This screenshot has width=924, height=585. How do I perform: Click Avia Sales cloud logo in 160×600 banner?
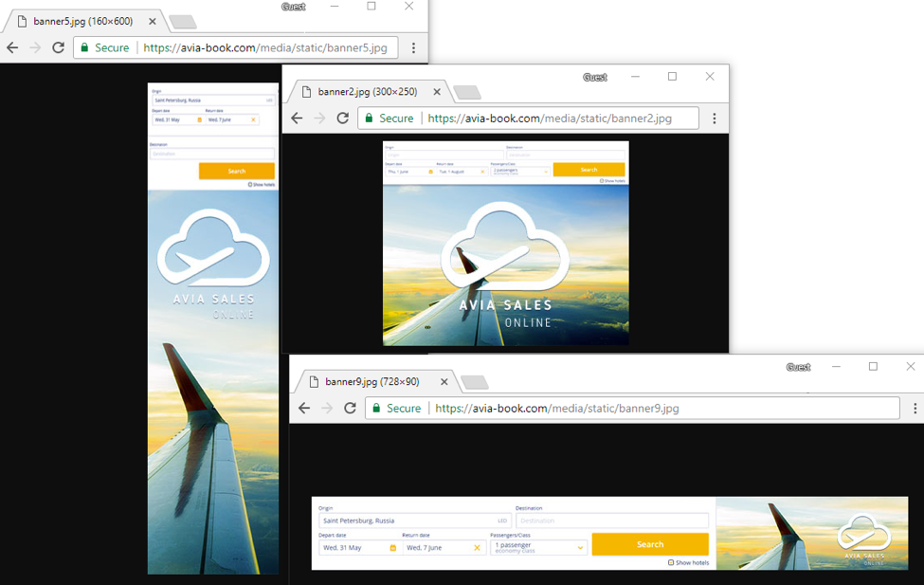tap(213, 247)
